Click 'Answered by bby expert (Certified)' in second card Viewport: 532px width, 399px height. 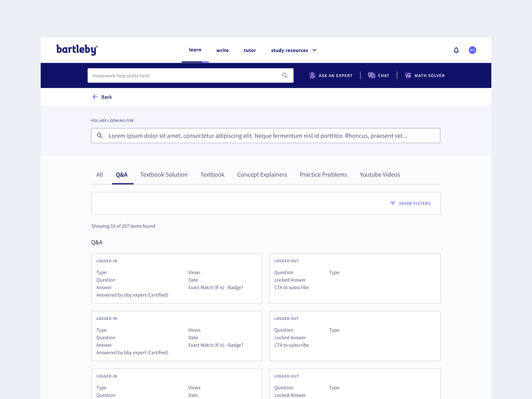click(132, 353)
